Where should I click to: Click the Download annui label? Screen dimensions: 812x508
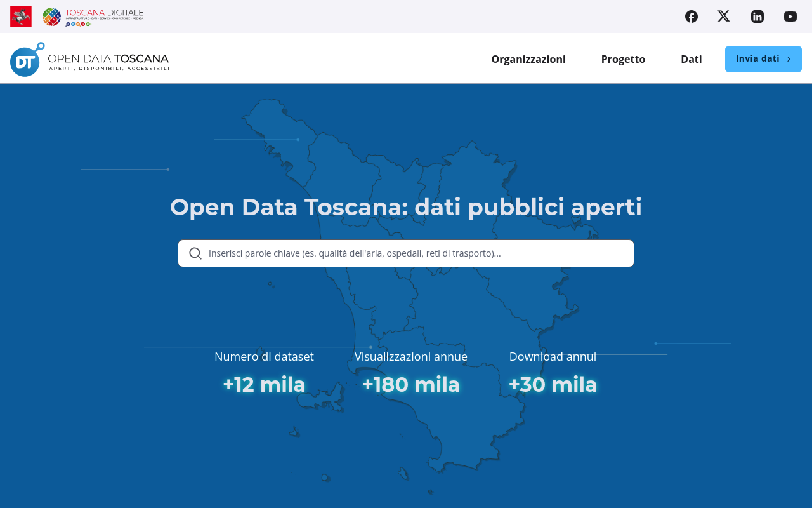(553, 357)
